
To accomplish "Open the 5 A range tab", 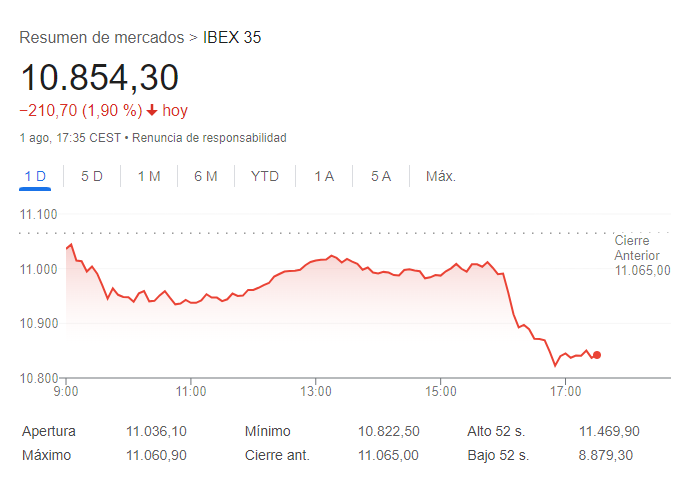I will (381, 176).
